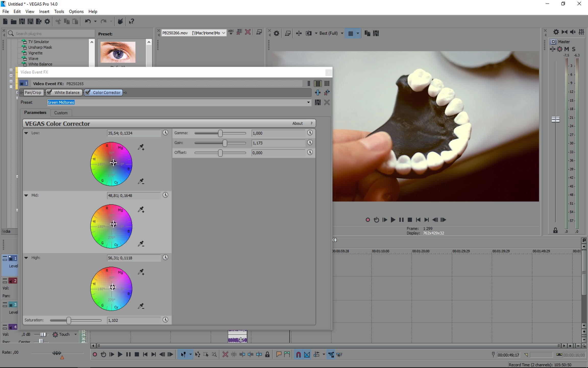Click the About button
588x368 pixels.
(x=297, y=123)
